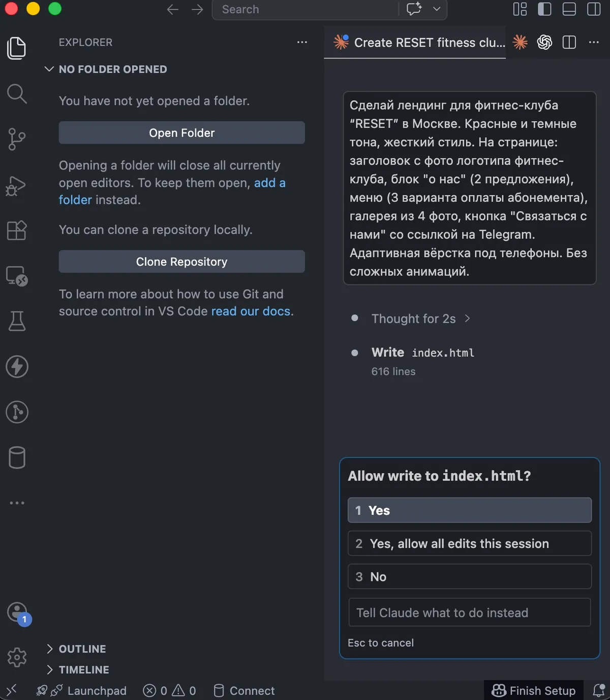The width and height of the screenshot is (610, 700).
Task: Click 'Tell Claude what to do instead' field
Action: [470, 613]
